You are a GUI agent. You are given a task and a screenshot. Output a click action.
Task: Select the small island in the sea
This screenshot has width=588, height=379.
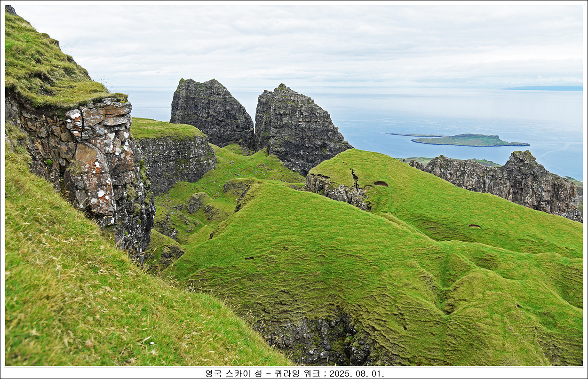click(x=466, y=140)
